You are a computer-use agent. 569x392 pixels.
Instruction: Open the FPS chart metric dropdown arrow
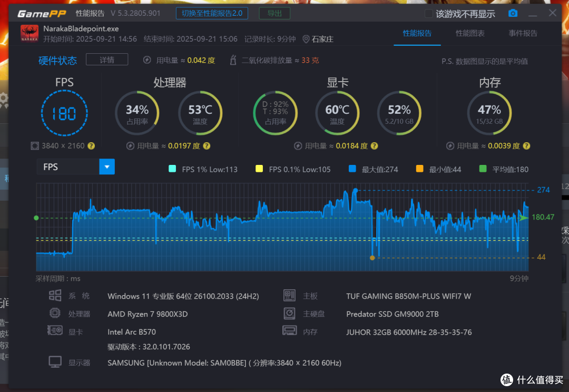[107, 167]
